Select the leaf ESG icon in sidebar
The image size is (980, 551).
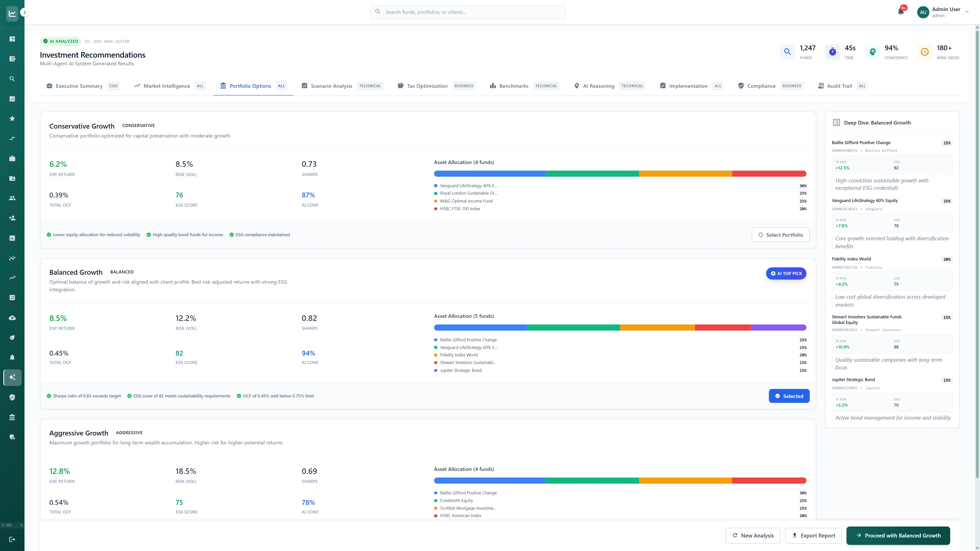coord(12,337)
